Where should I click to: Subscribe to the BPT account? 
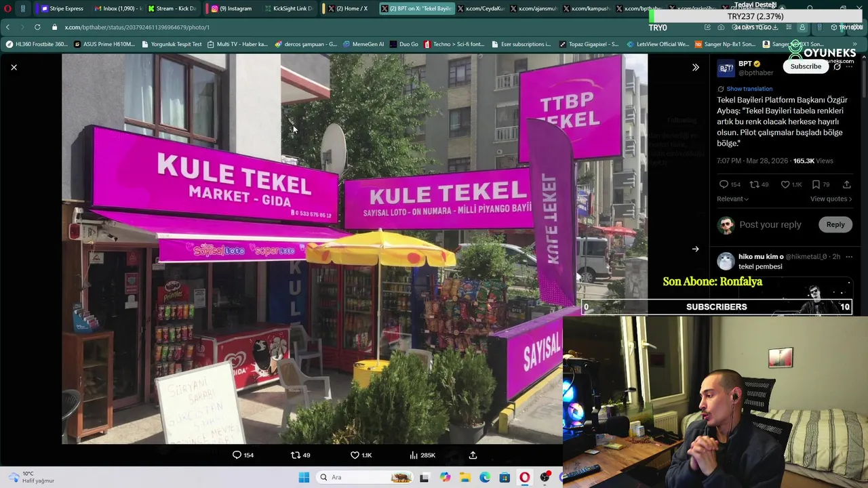[806, 66]
